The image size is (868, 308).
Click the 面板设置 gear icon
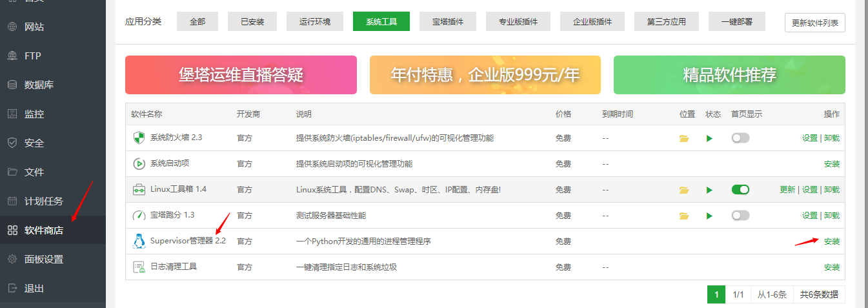tap(12, 260)
